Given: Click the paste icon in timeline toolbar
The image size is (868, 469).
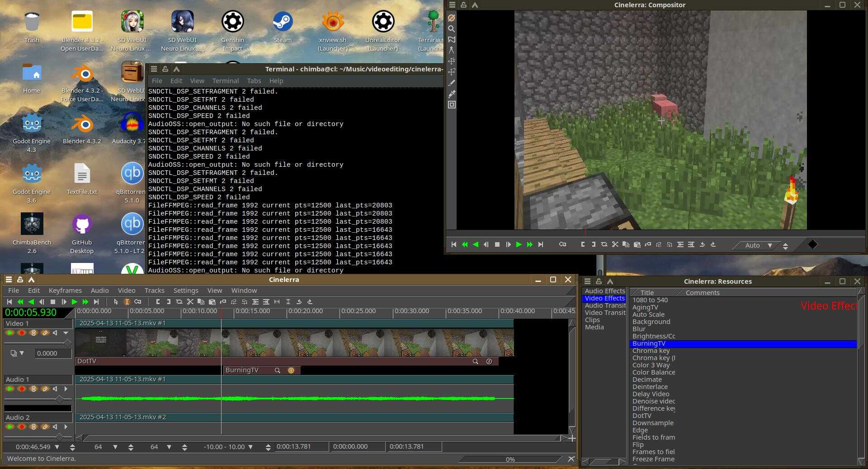Looking at the screenshot, I should point(212,302).
